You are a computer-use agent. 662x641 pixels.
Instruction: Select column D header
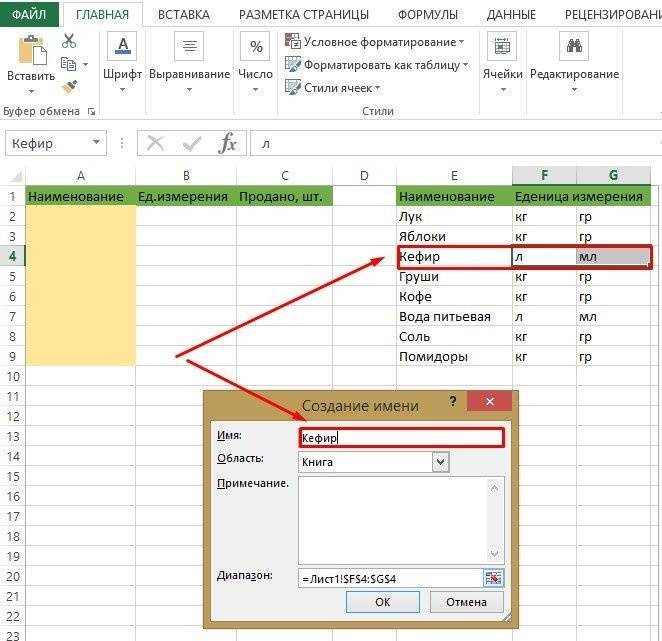pyautogui.click(x=364, y=175)
